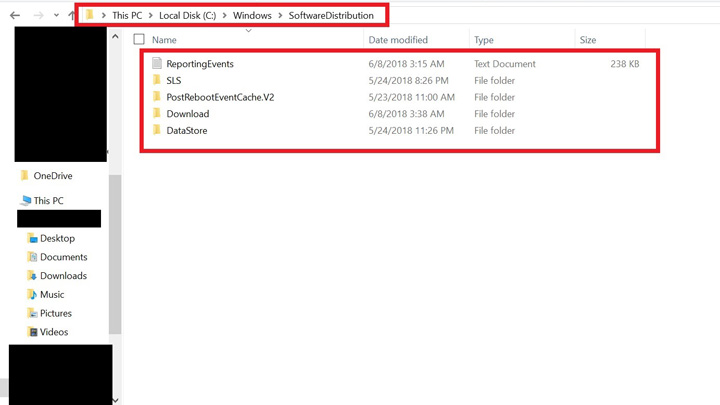Navigate to This PC breadcrumb

tap(127, 16)
